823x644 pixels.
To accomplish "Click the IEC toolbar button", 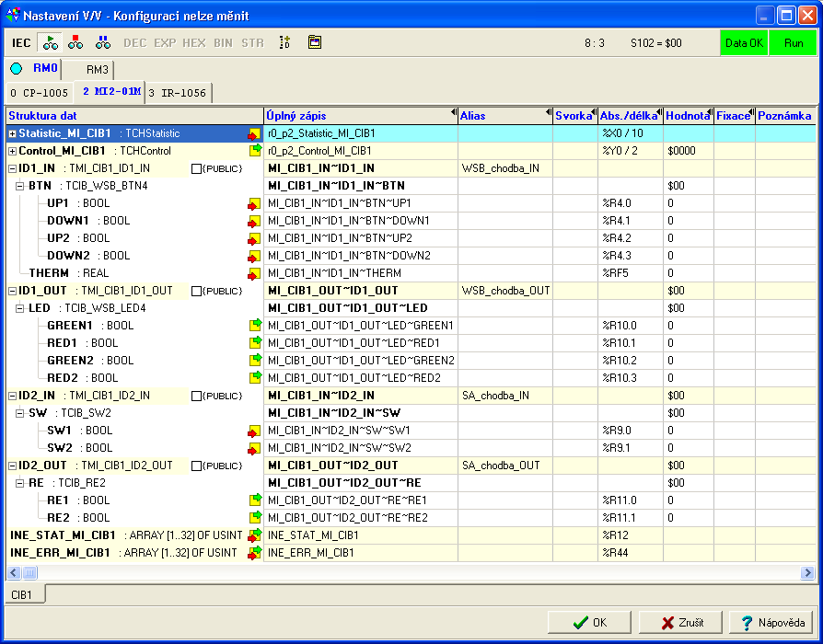I will (21, 43).
